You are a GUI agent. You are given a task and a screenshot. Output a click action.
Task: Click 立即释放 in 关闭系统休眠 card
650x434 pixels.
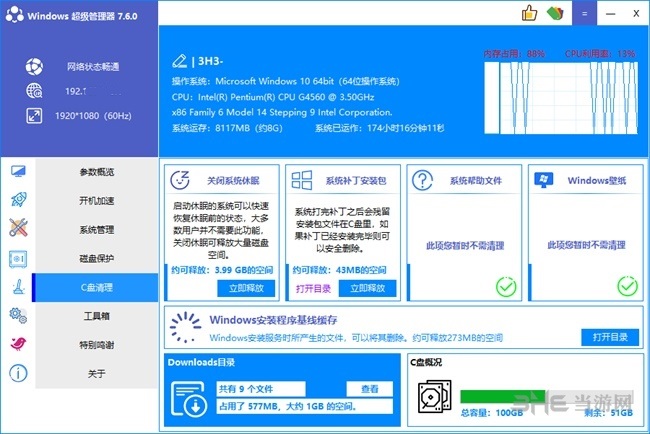246,288
